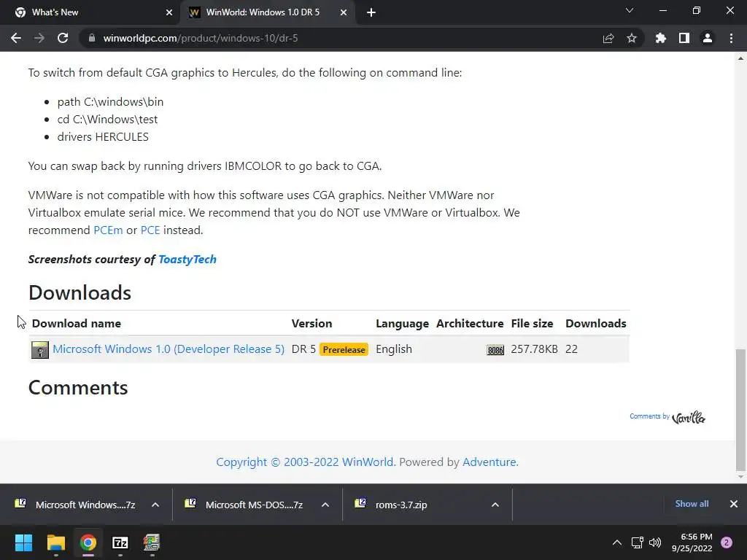
Task: Open the clock showing 6:56 PM
Action: pyautogui.click(x=692, y=542)
